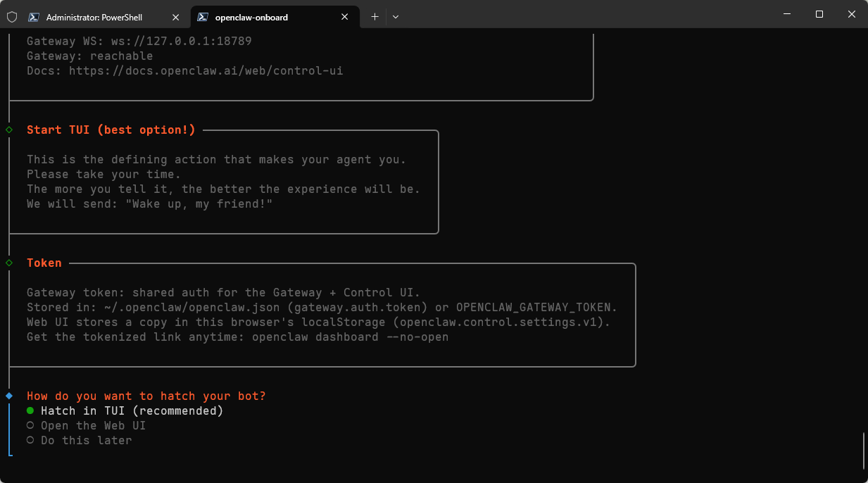Close the Administrator: PowerShell tab
The height and width of the screenshot is (483, 868).
(175, 17)
